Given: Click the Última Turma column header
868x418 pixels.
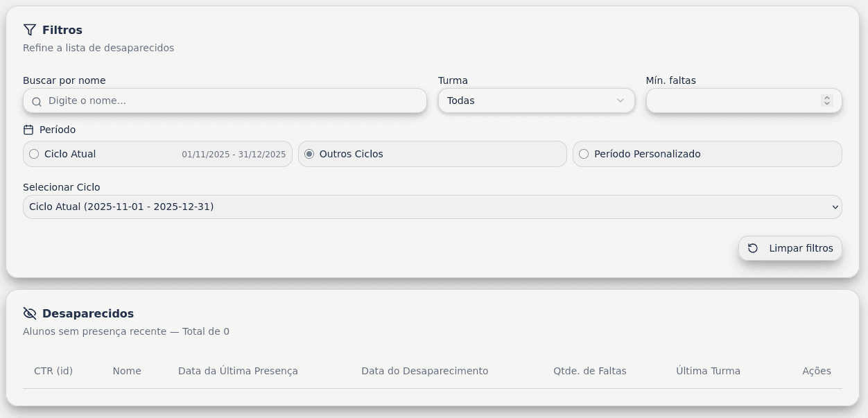Looking at the screenshot, I should tap(708, 371).
